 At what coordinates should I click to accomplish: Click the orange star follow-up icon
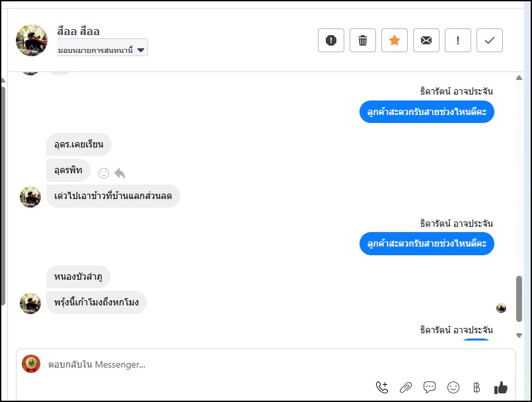[x=395, y=40]
